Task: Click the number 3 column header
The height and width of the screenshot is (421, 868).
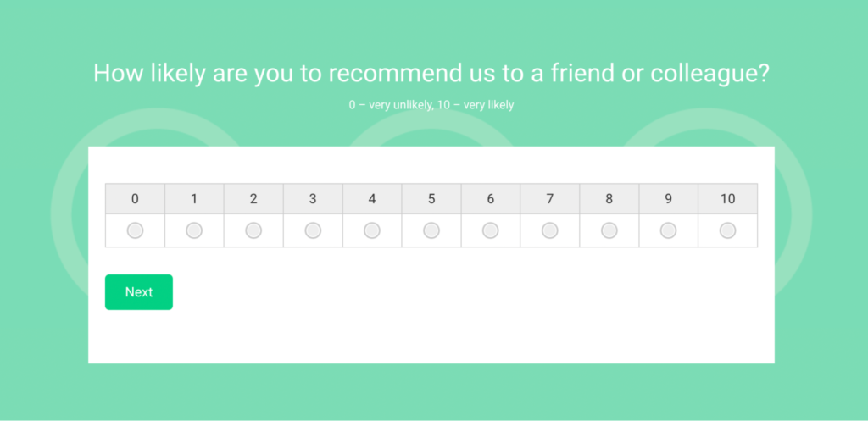Action: tap(313, 199)
